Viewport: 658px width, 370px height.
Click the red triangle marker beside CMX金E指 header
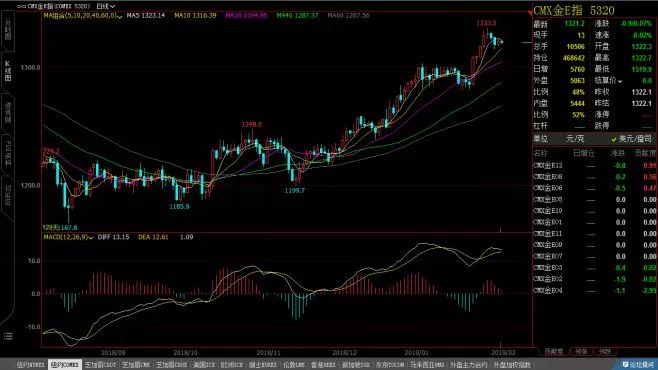pyautogui.click(x=530, y=13)
